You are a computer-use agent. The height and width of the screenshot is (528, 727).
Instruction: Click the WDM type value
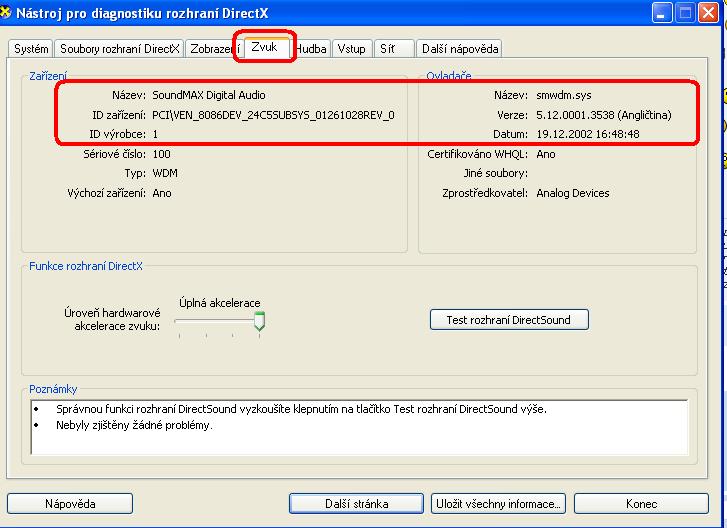[165, 173]
